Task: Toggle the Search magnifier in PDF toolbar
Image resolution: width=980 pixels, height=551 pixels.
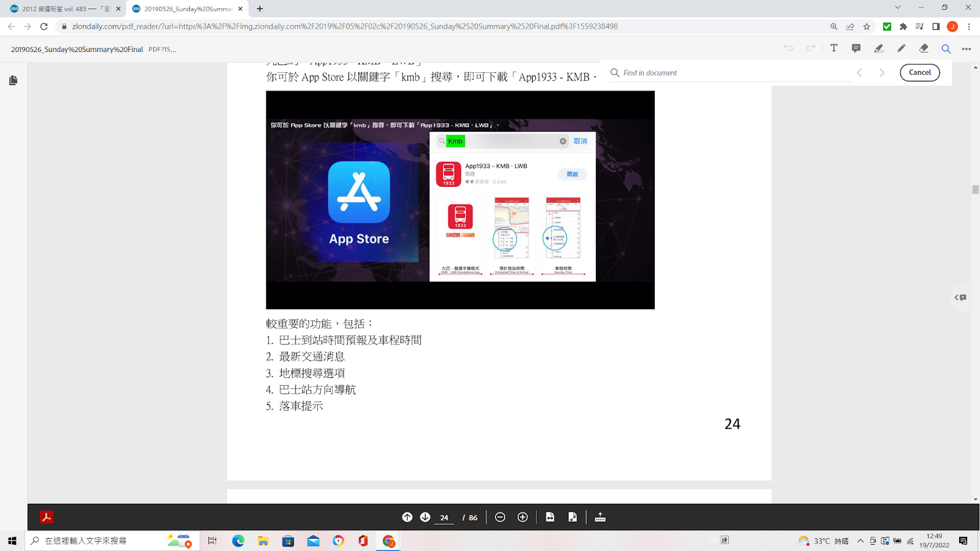Action: coord(946,49)
